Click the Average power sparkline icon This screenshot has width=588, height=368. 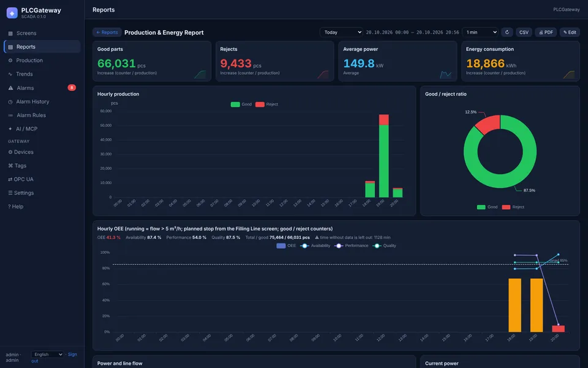coord(445,74)
